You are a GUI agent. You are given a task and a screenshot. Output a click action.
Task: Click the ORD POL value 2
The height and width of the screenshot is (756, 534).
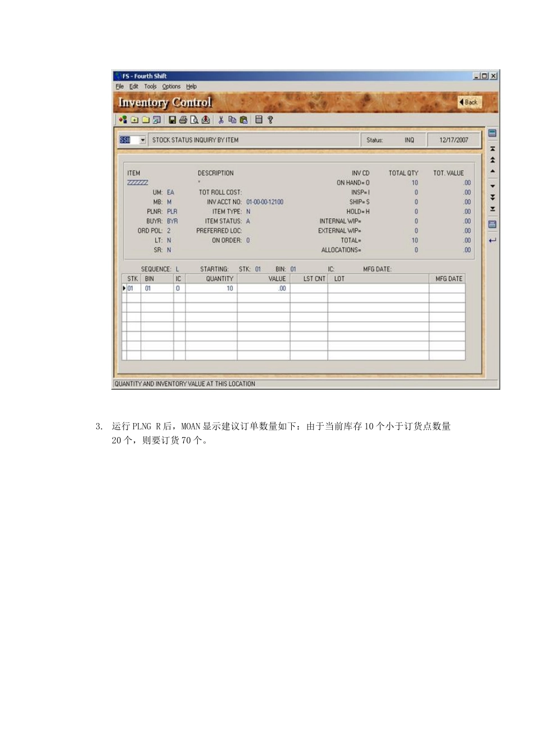pos(169,231)
